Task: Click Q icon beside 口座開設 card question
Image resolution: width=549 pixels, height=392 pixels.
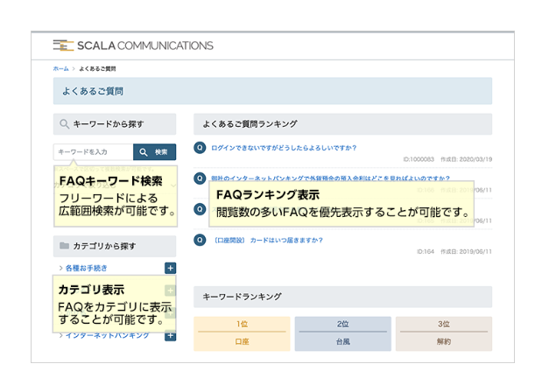Action: tap(201, 238)
